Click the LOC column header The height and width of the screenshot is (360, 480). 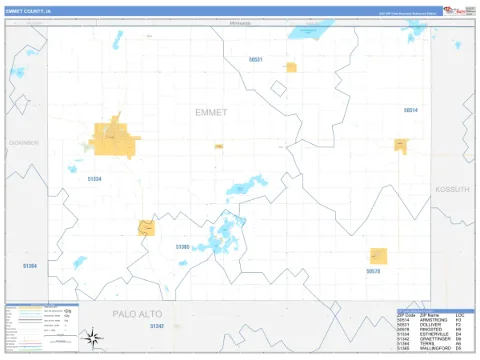click(460, 315)
